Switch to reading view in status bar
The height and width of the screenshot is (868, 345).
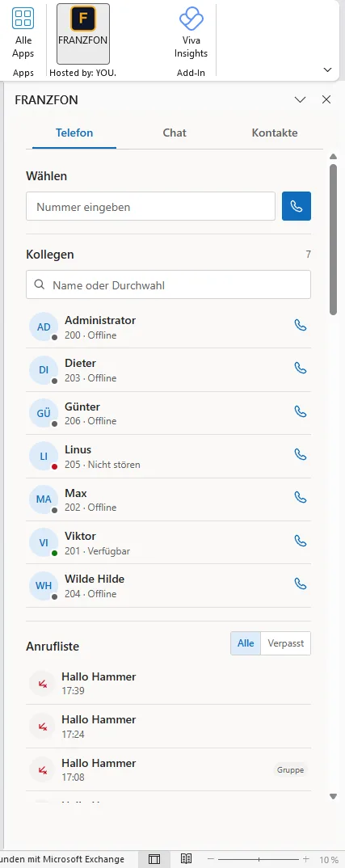tap(186, 859)
